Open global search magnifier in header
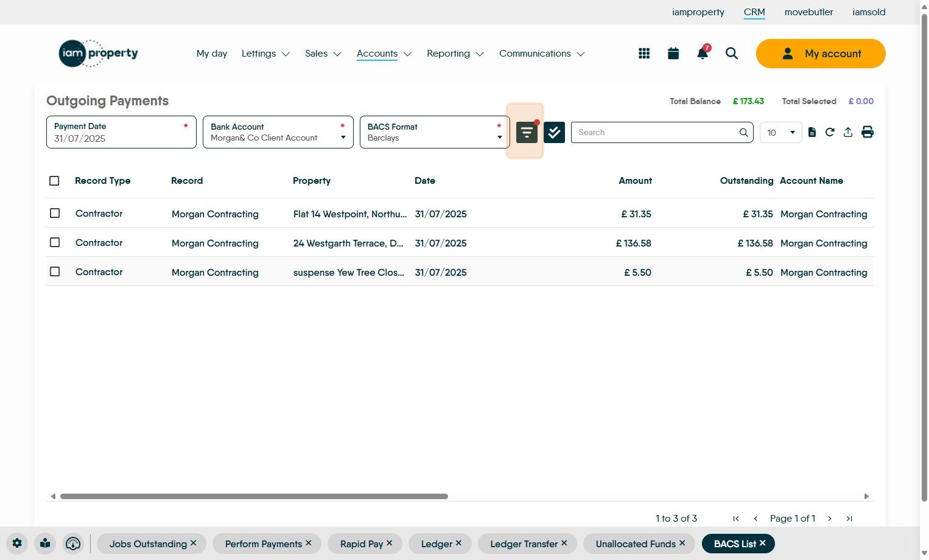The image size is (929, 560). [732, 54]
